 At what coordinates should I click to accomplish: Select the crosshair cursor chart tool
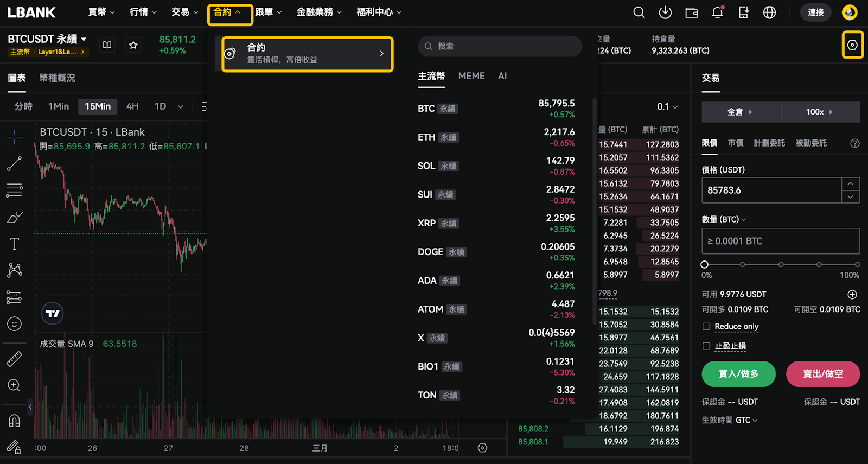point(15,136)
